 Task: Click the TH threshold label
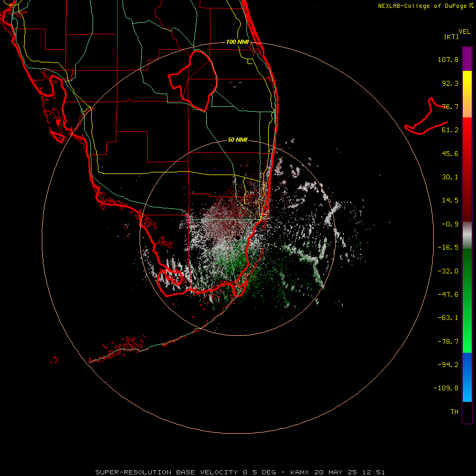pos(454,412)
